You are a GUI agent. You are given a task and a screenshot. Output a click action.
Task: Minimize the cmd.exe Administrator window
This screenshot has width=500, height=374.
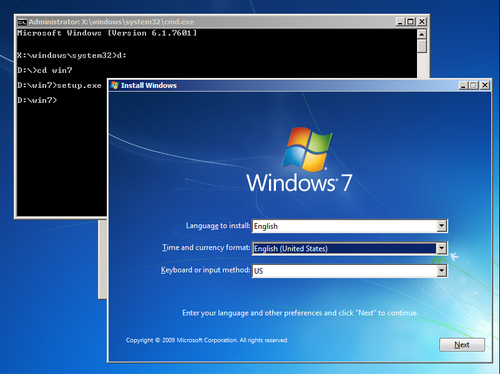click(400, 22)
